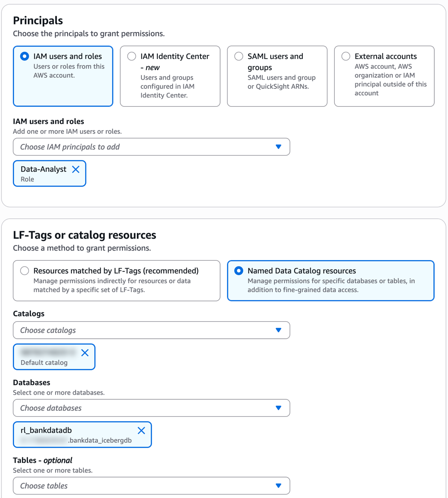Click the IAM principals dropdown arrow
Viewport: 448px width, 498px height.
[278, 147]
